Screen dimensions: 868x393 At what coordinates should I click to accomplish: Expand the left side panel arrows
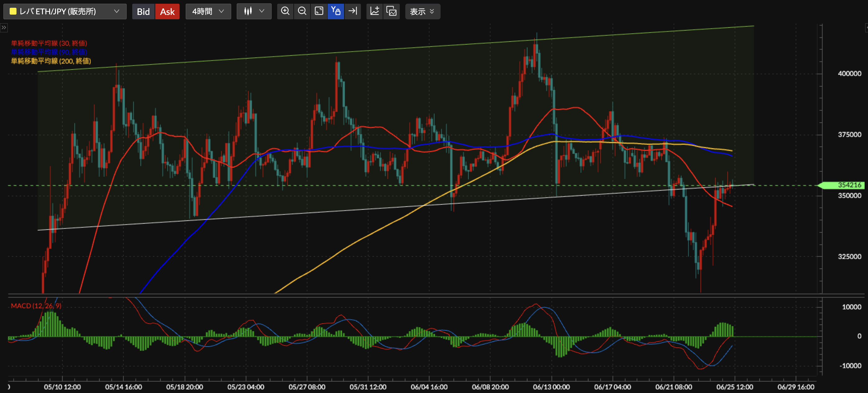tap(4, 28)
